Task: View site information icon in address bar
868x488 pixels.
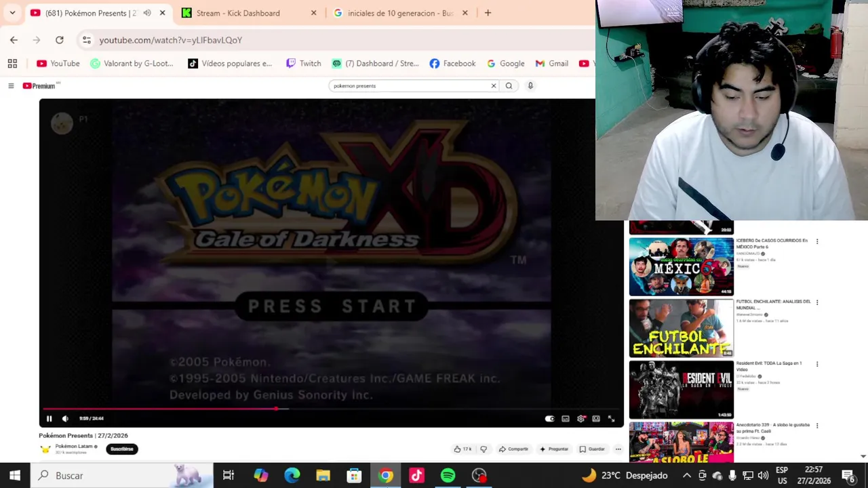Action: [x=87, y=40]
